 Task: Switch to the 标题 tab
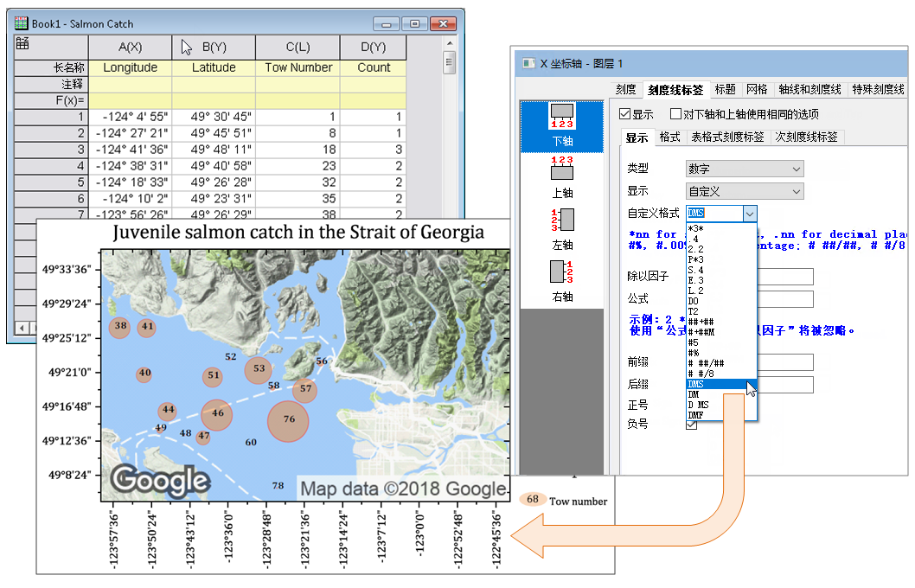click(x=726, y=89)
